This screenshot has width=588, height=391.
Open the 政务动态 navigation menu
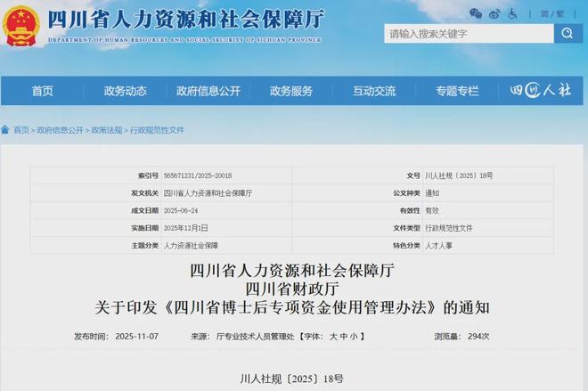tap(126, 91)
